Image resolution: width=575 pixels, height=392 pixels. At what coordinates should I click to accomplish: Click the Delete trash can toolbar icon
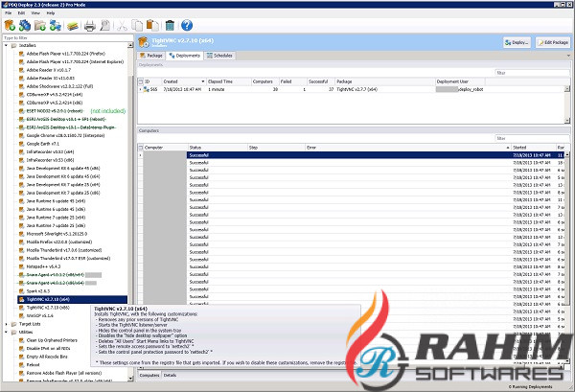pyautogui.click(x=170, y=25)
